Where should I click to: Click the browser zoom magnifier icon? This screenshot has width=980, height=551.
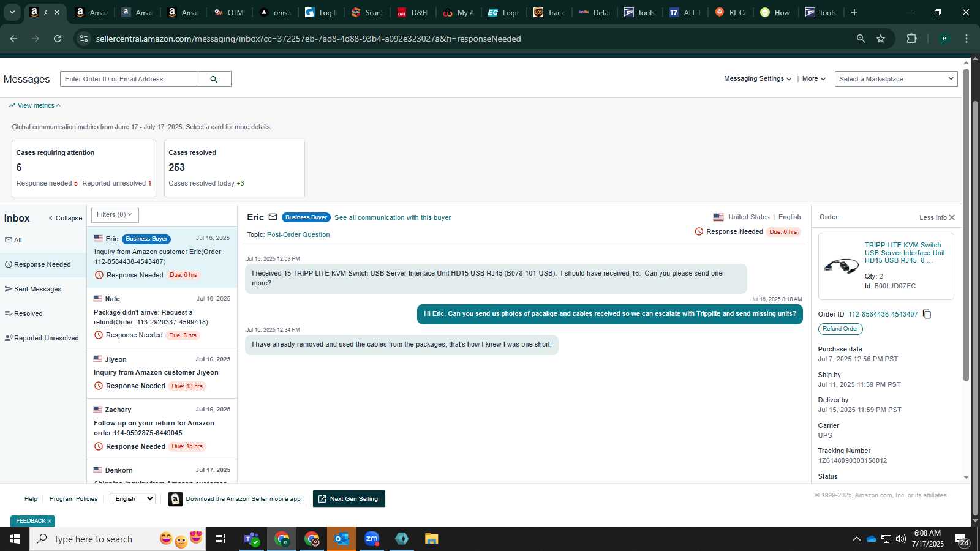coord(861,39)
